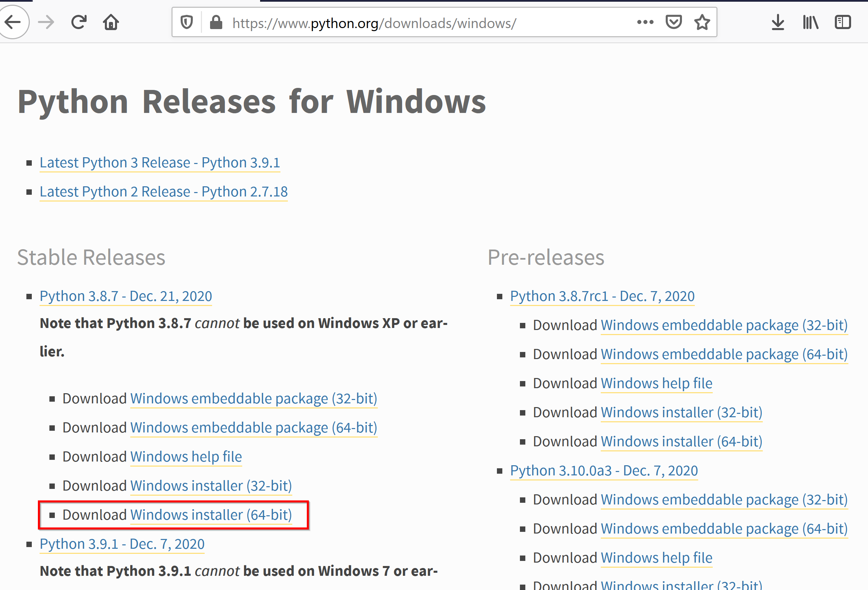Download 3.8.7 Windows installer (64-bit)
Screen dimensions: 868x590
pyautogui.click(x=211, y=515)
